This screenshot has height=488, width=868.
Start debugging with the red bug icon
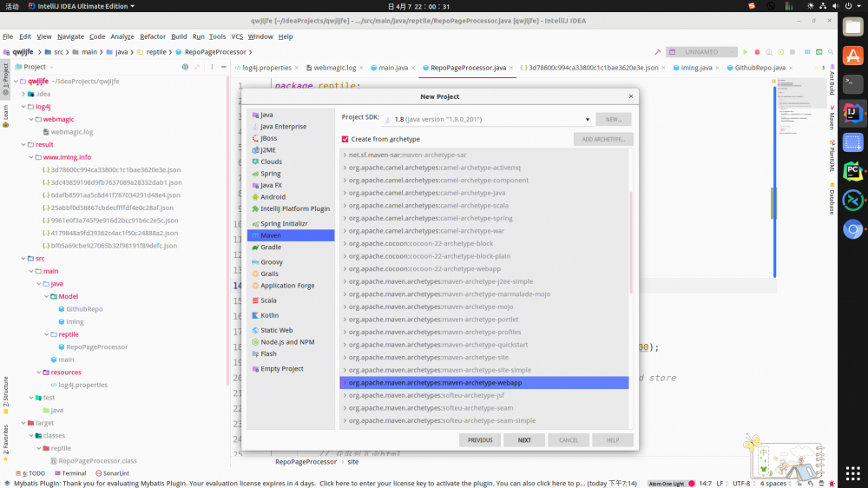(757, 52)
